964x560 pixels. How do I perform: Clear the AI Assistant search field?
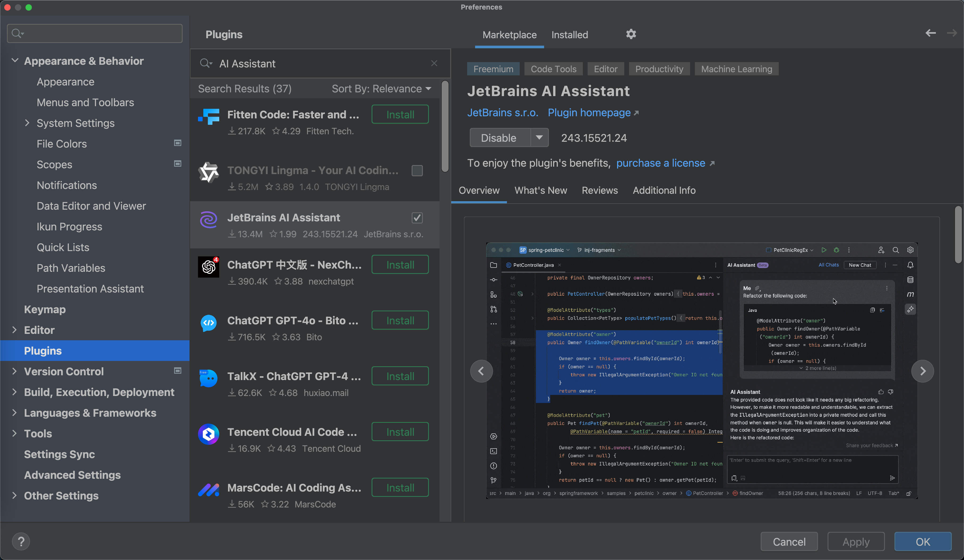[434, 63]
